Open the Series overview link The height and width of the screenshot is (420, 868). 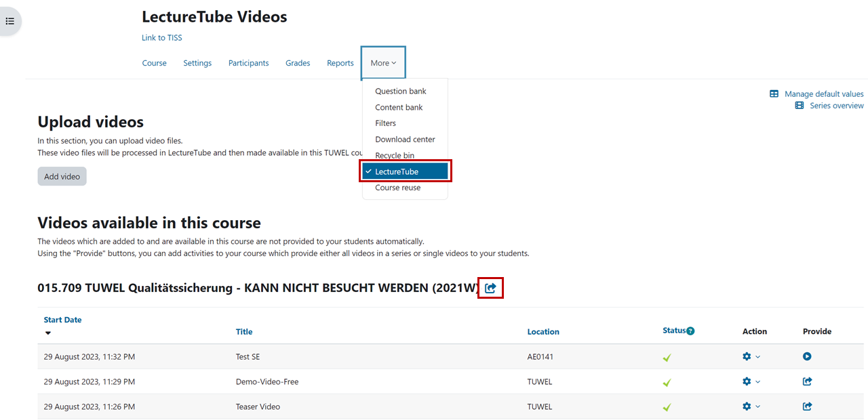click(837, 106)
